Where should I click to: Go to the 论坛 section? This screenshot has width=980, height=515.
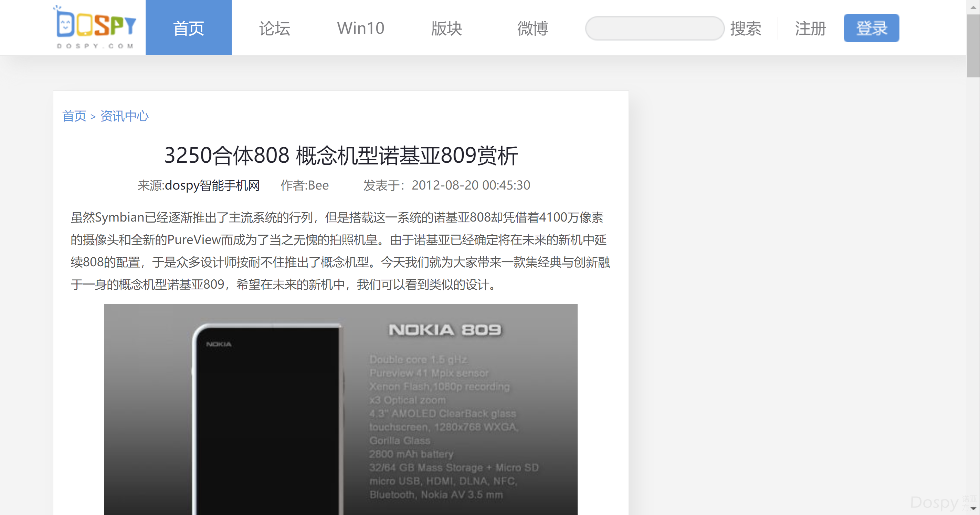274,28
